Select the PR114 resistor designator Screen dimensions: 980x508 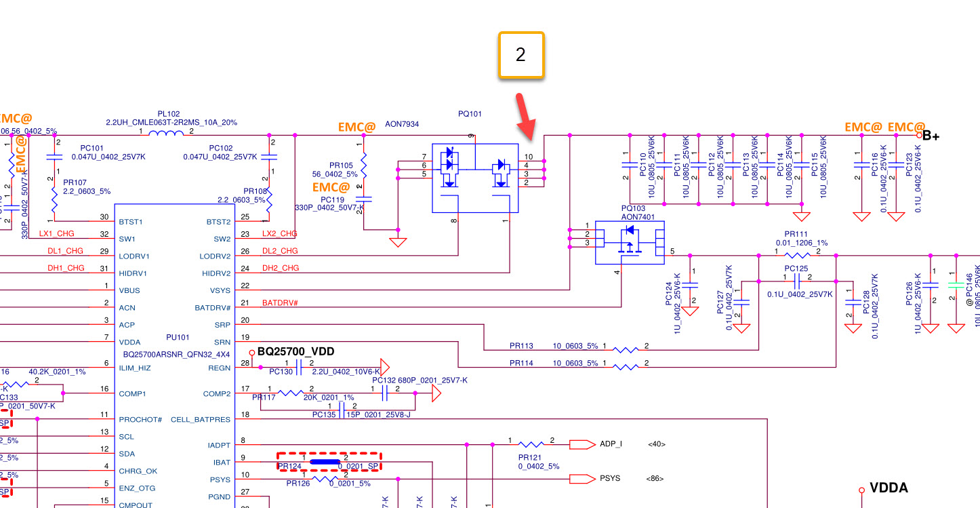click(x=521, y=364)
